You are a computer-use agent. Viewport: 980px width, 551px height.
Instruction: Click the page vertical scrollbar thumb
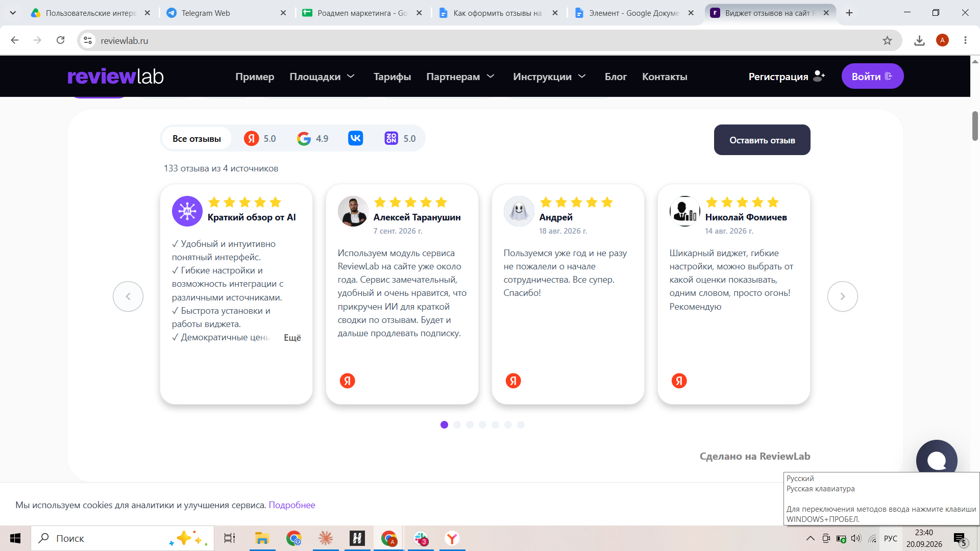pos(975,126)
